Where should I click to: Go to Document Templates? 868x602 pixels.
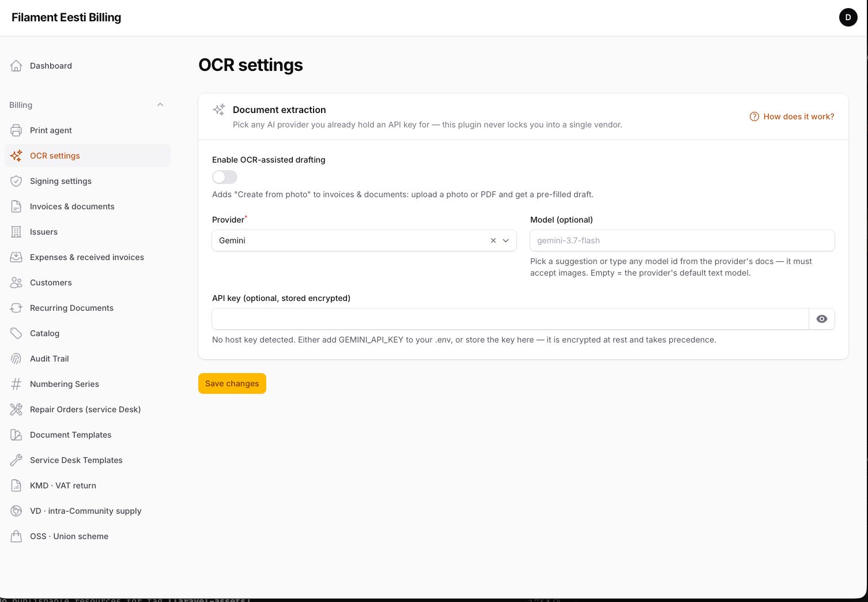coord(88,435)
